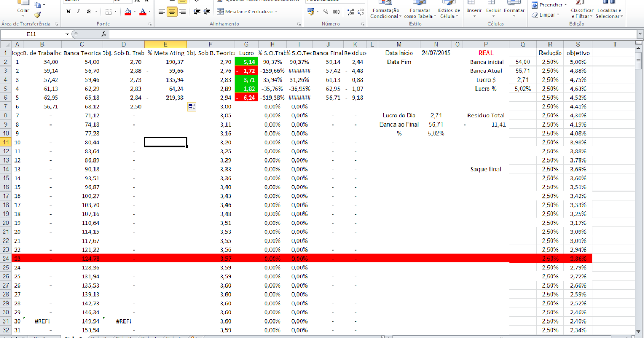The image size is (644, 338).
Task: Open Fonte group dialog launcher
Action: pos(150,24)
